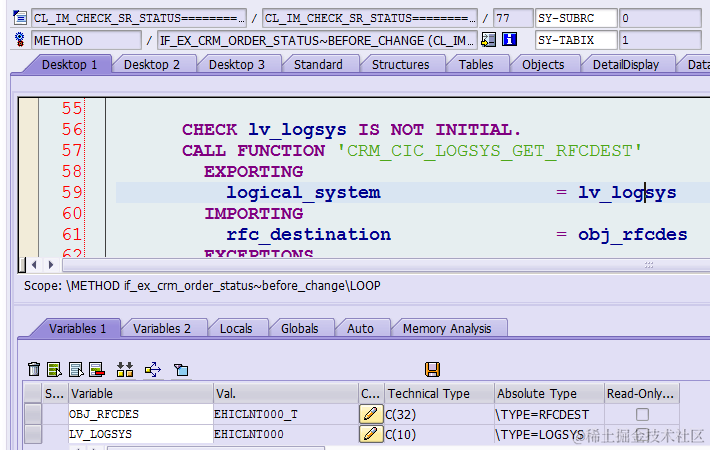Click line number 57 in the editor
The height and width of the screenshot is (450, 710).
click(72, 150)
